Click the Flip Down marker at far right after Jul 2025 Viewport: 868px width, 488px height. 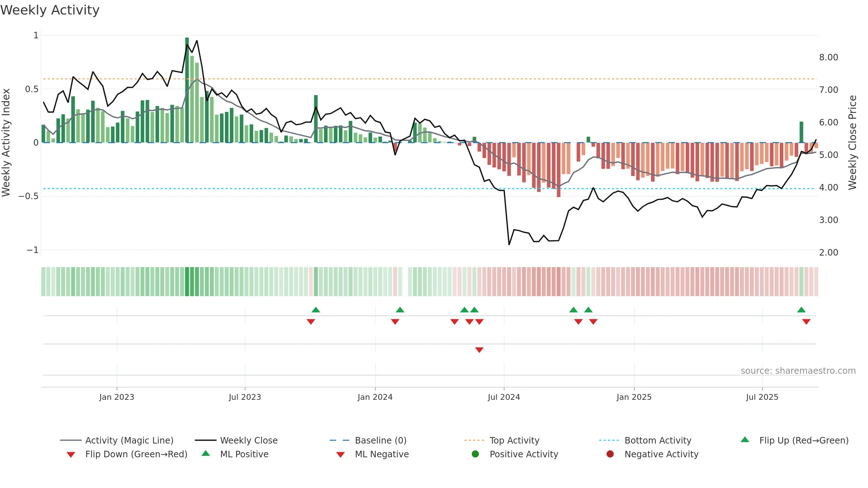click(x=806, y=322)
